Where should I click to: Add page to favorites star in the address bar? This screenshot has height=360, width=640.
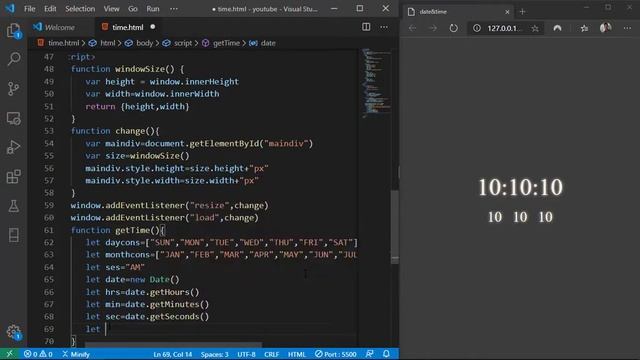[x=535, y=28]
